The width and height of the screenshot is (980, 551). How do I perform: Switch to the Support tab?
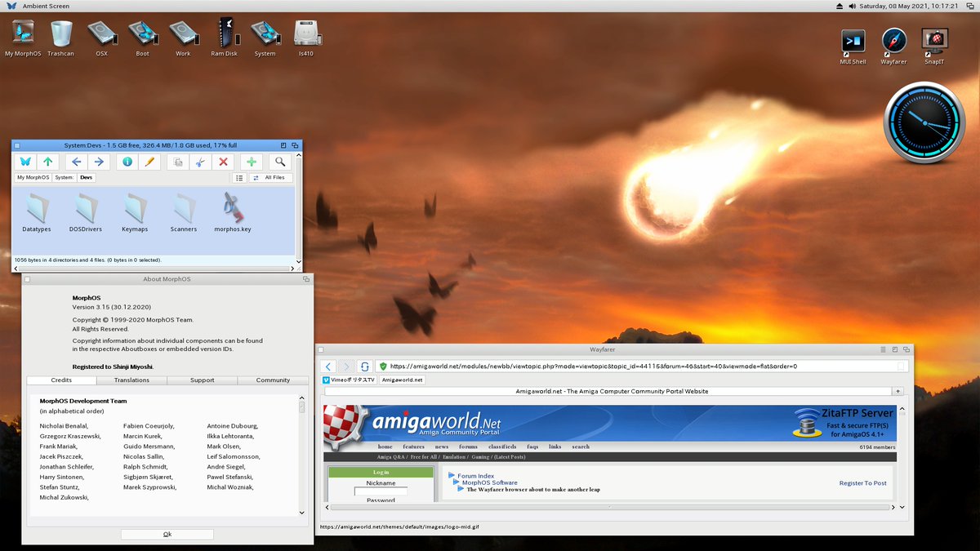(203, 380)
